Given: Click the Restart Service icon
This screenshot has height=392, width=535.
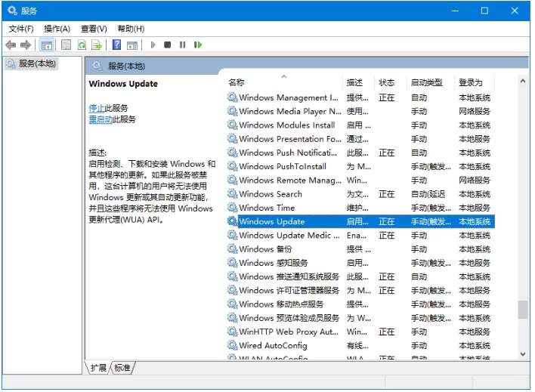Looking at the screenshot, I should (198, 45).
